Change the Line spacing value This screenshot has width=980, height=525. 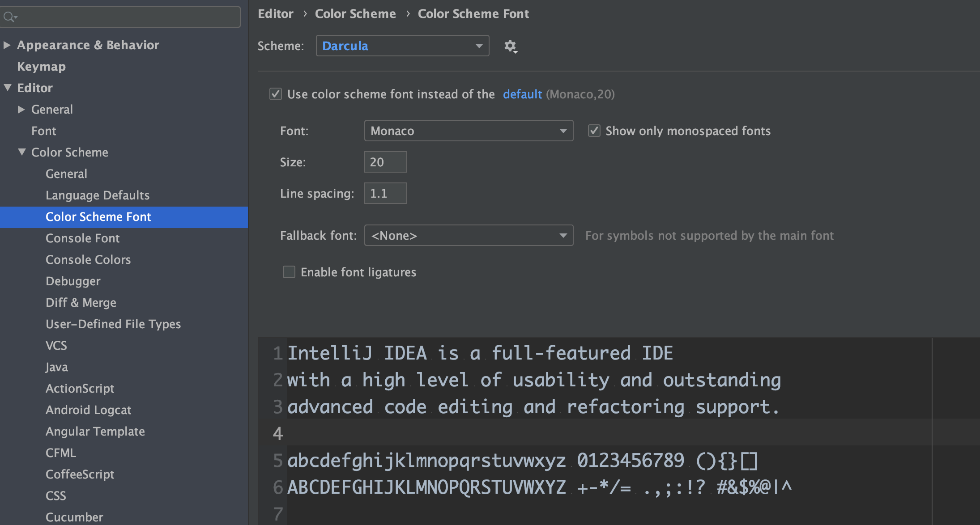(385, 193)
